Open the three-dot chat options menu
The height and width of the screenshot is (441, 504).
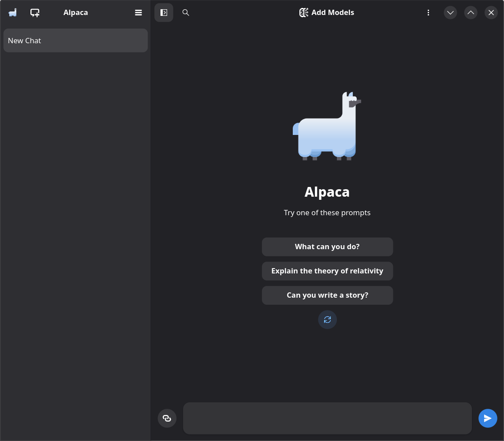(x=428, y=12)
